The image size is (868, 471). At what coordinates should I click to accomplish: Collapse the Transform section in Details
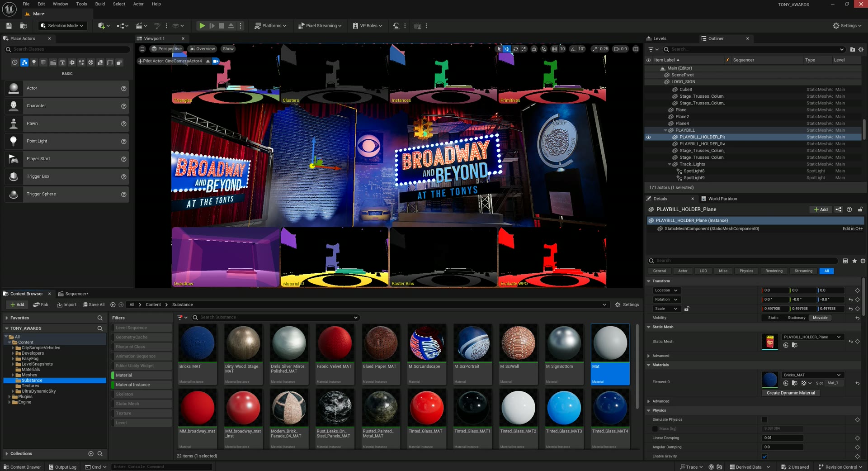coord(649,281)
